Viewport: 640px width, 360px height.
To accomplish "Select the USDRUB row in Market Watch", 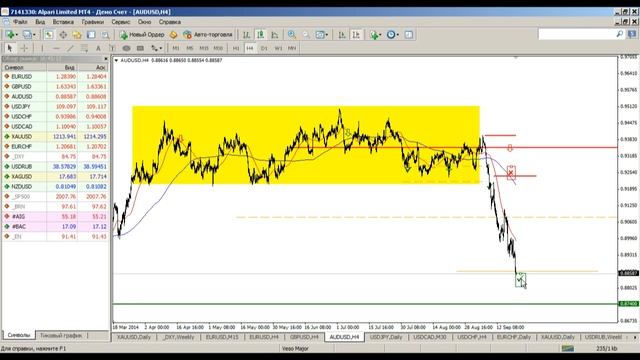I will (55, 167).
